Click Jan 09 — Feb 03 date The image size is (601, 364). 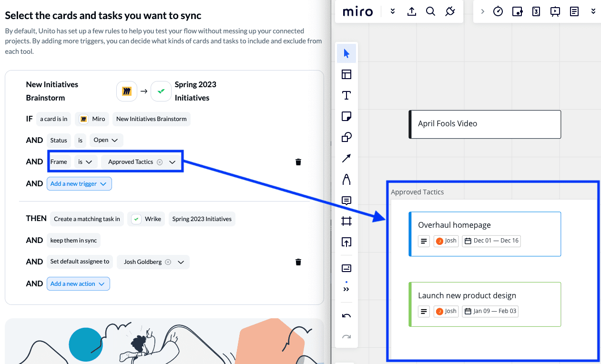490,312
